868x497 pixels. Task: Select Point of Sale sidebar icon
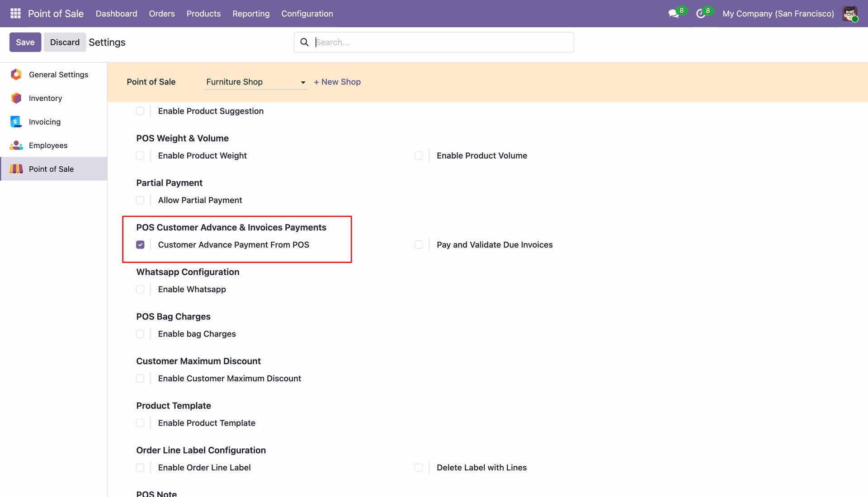(x=16, y=169)
